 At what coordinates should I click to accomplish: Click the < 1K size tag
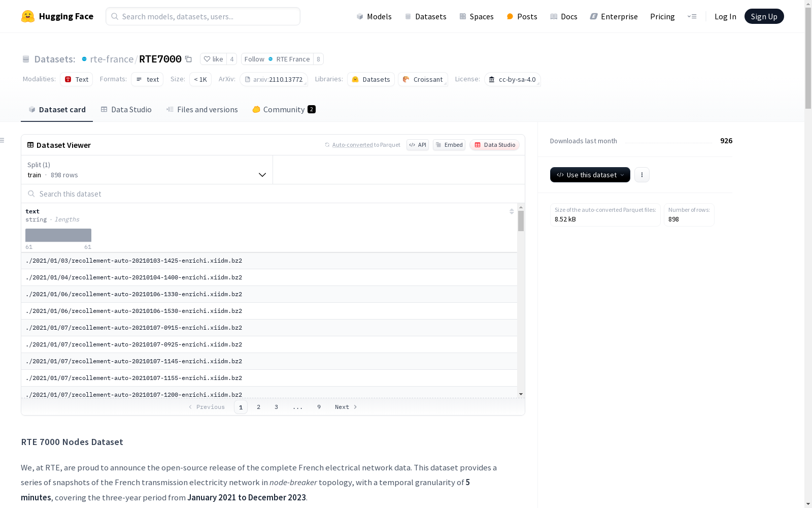click(200, 79)
